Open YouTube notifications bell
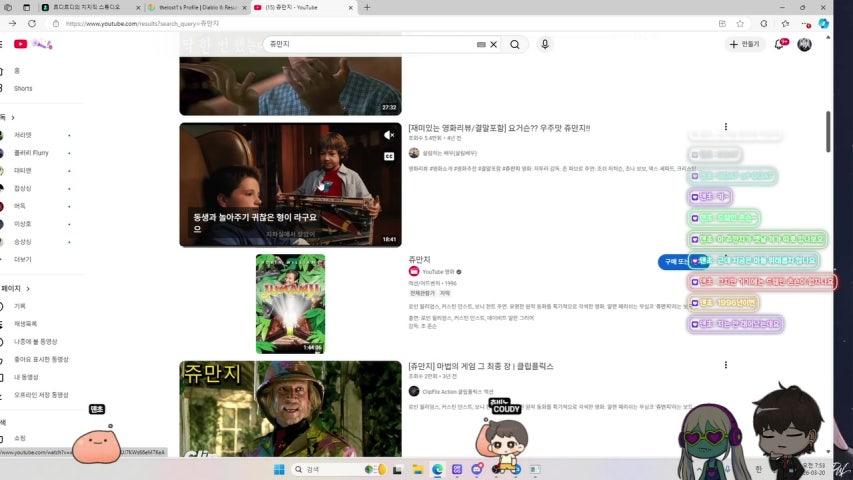The image size is (853, 480). pyautogui.click(x=779, y=44)
